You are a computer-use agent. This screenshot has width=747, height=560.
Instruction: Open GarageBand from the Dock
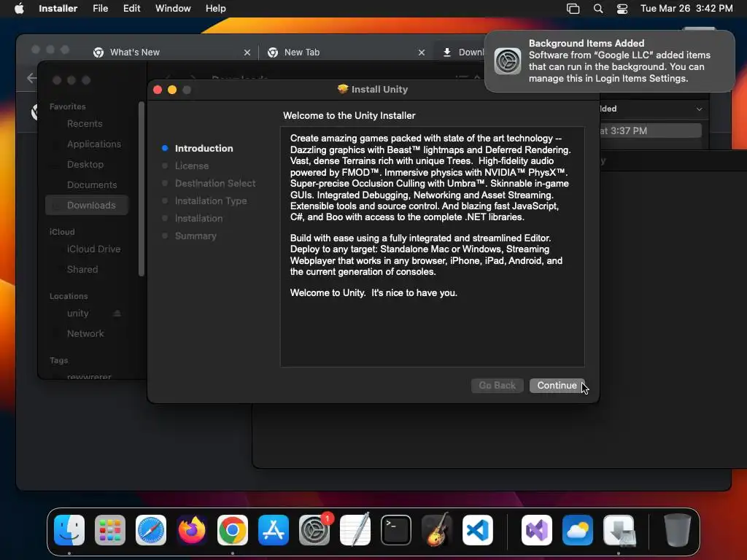click(437, 530)
